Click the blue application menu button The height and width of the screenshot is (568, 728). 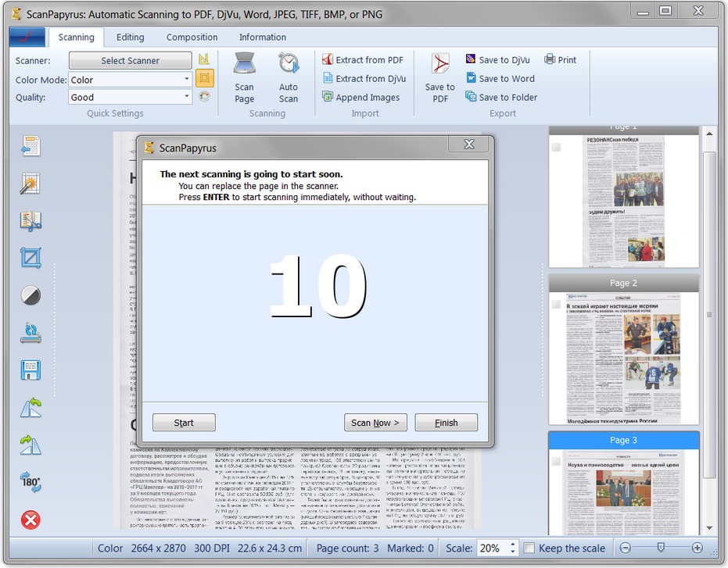[27, 38]
